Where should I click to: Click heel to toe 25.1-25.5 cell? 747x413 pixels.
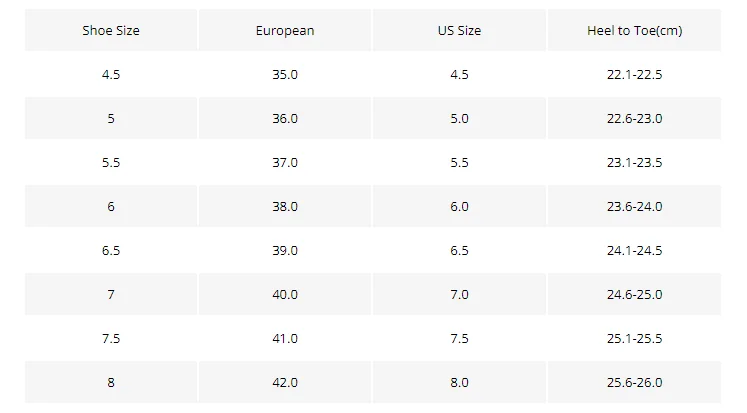[635, 339]
